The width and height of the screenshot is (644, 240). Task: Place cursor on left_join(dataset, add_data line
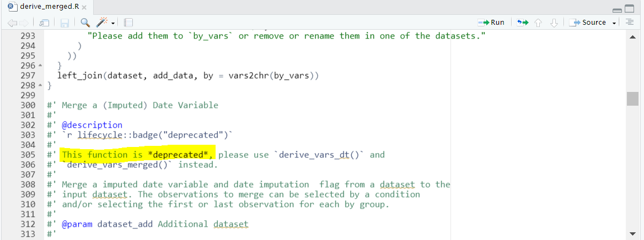pos(189,75)
